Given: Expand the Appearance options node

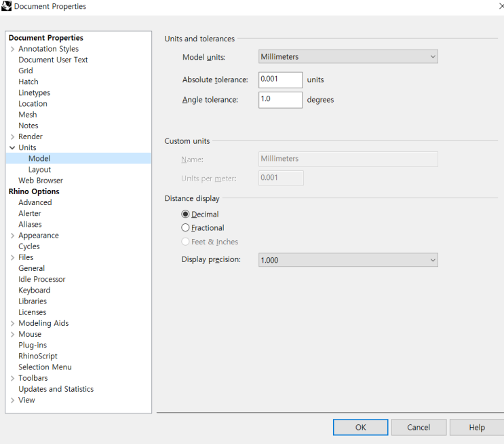Looking at the screenshot, I should point(12,236).
